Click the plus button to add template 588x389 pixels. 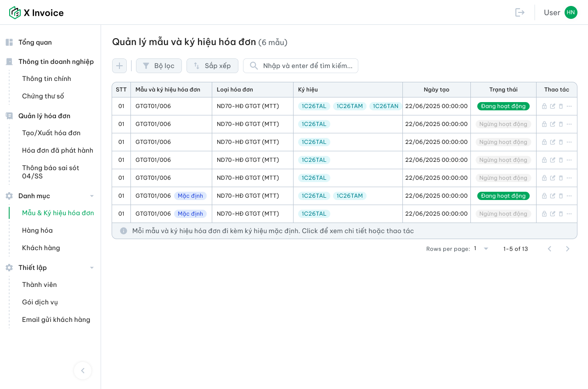click(x=119, y=66)
